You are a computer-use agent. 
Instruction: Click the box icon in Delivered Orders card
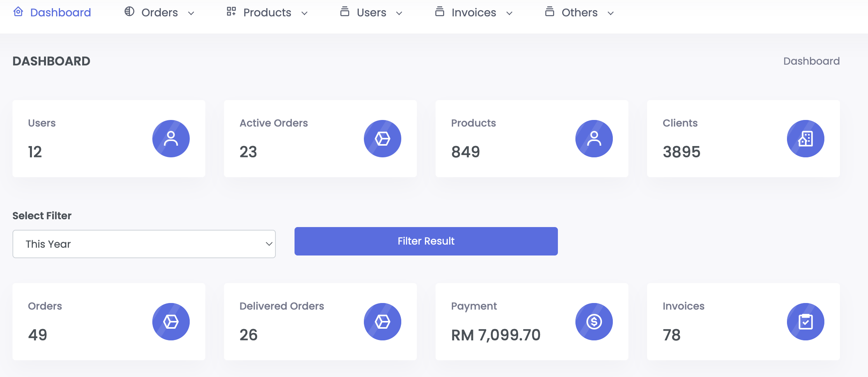click(382, 322)
